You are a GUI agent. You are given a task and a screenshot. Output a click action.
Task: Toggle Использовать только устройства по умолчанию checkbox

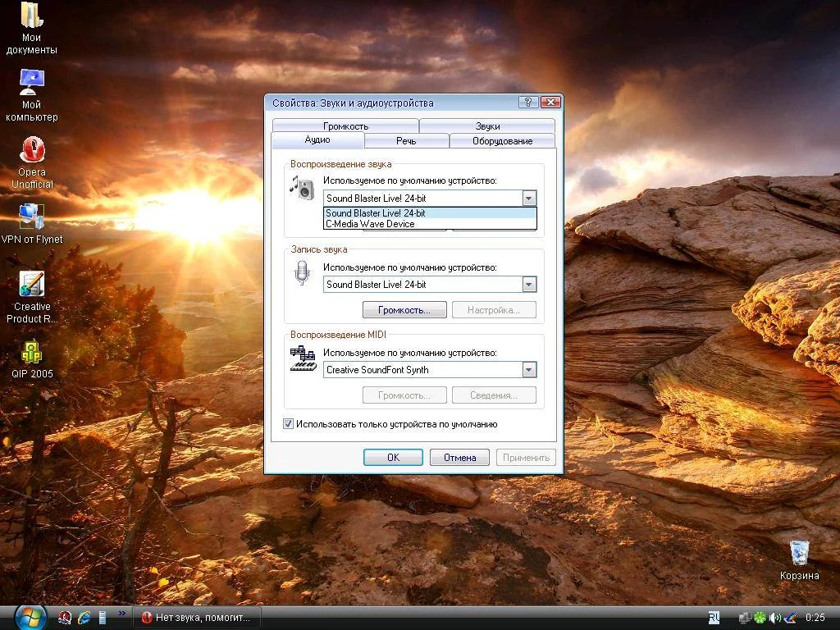(x=288, y=424)
